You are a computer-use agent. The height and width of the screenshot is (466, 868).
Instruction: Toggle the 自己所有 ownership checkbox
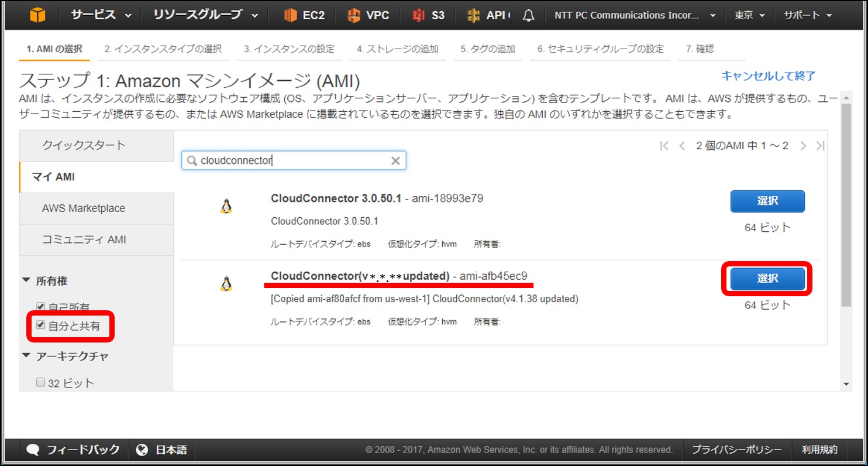coord(40,306)
